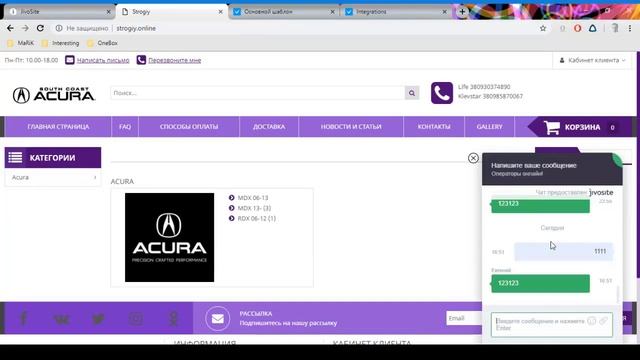The width and height of the screenshot is (640, 360).
Task: Open the shopping cart icon
Action: (x=551, y=127)
